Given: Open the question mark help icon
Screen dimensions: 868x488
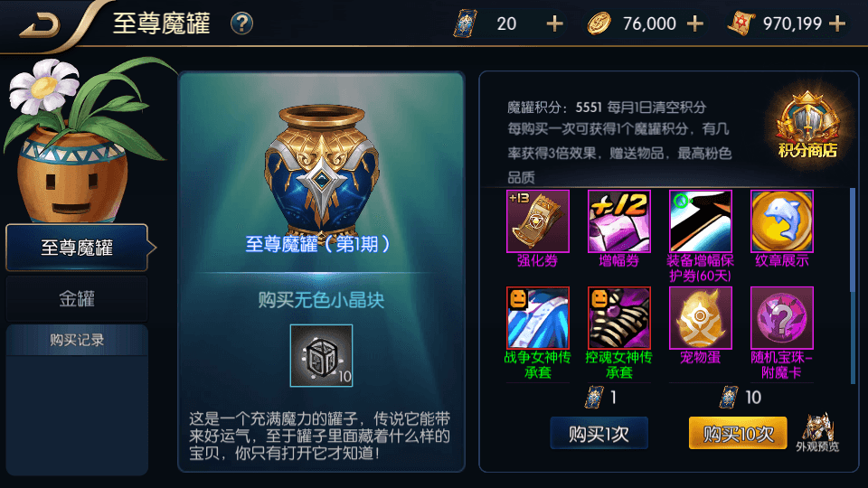Looking at the screenshot, I should point(242,23).
